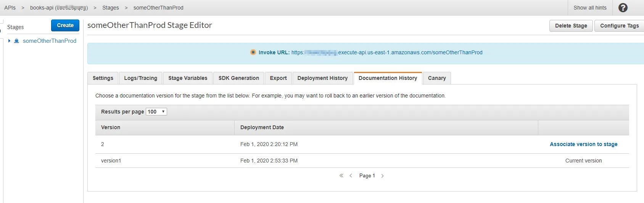Go to previous results page
The height and width of the screenshot is (203, 644).
click(x=351, y=176)
